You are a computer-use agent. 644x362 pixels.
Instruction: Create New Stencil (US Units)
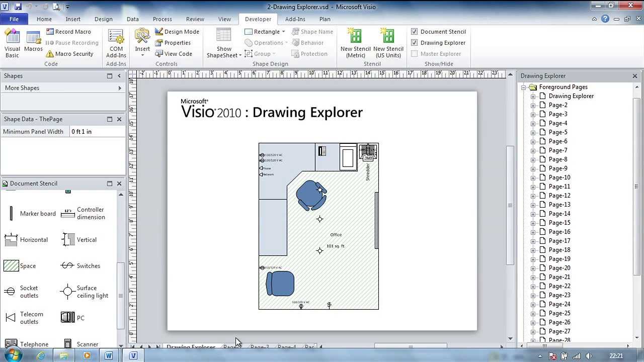(x=388, y=44)
